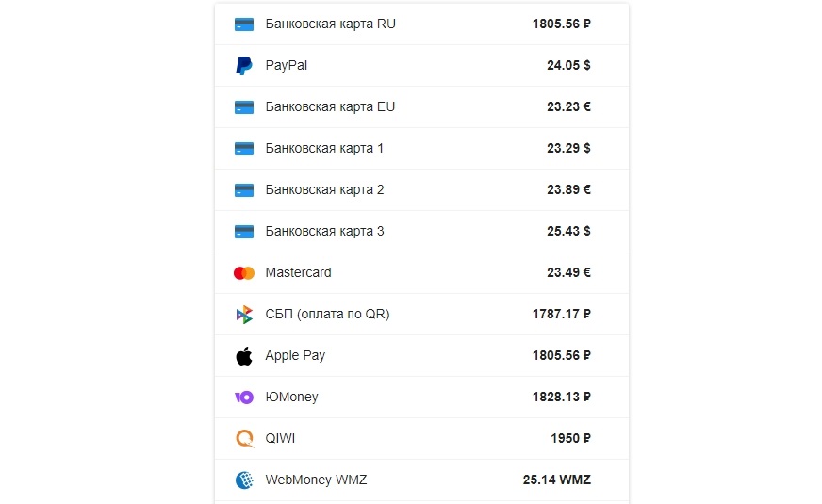Pick Mastercard as payment method
This screenshot has height=504, width=822.
[x=298, y=273]
